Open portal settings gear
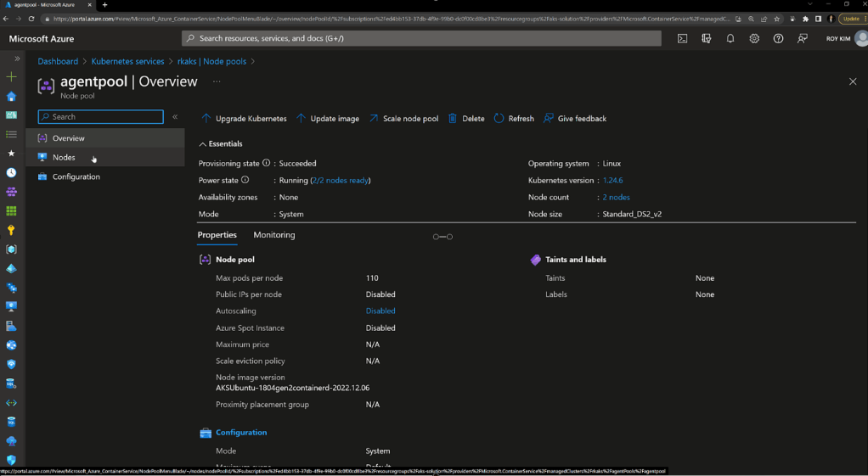The height and width of the screenshot is (476, 868). 754,38
